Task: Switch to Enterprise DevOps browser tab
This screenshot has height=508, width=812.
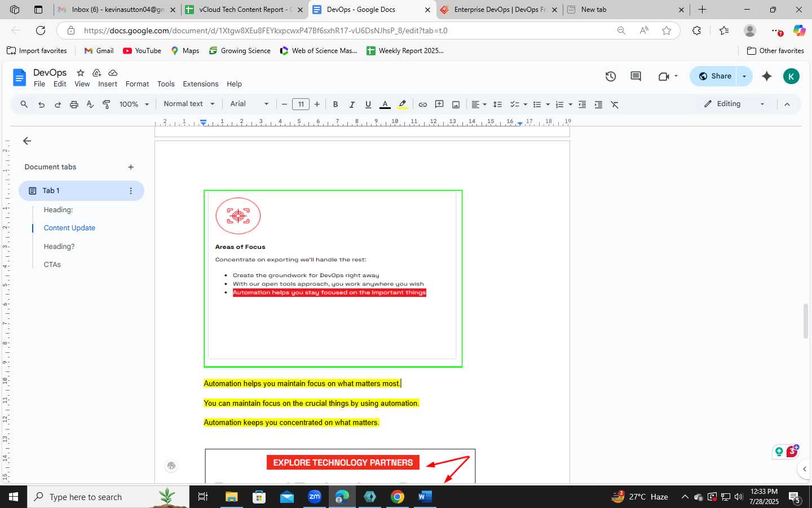Action: coord(499,10)
